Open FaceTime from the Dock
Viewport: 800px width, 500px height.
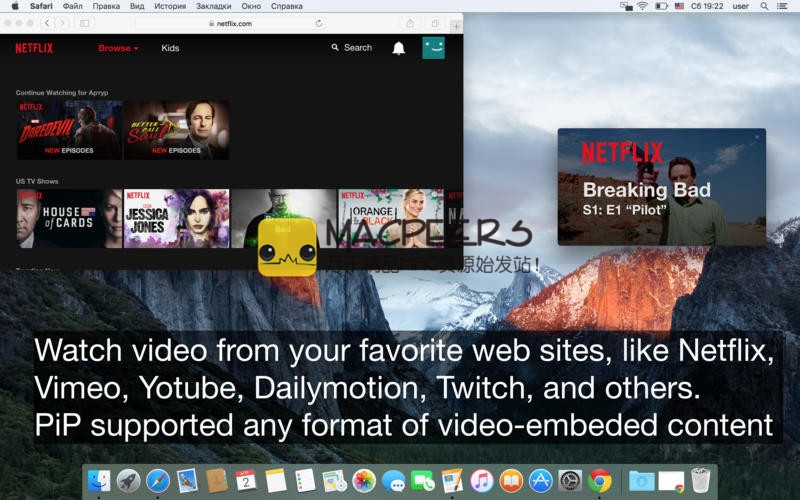422,481
